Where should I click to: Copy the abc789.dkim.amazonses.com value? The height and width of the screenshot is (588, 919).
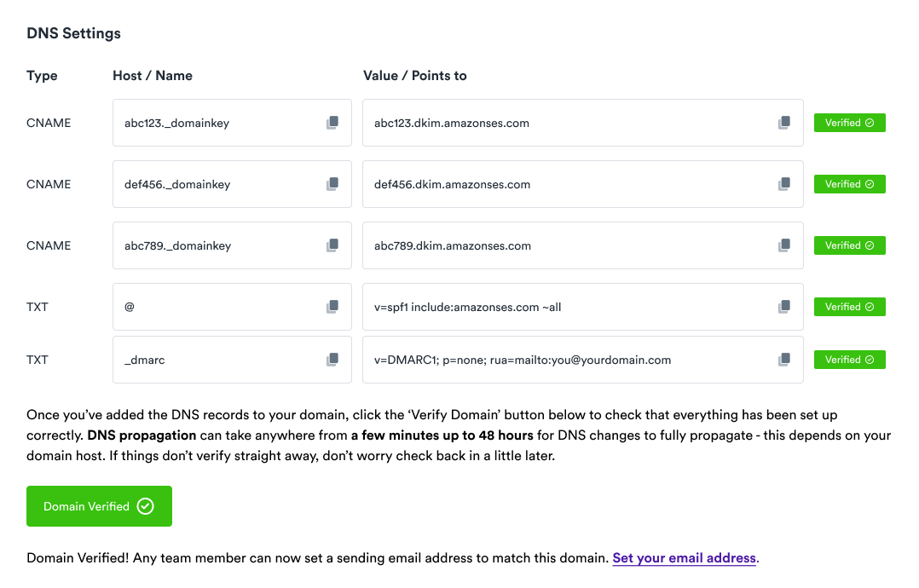(784, 245)
